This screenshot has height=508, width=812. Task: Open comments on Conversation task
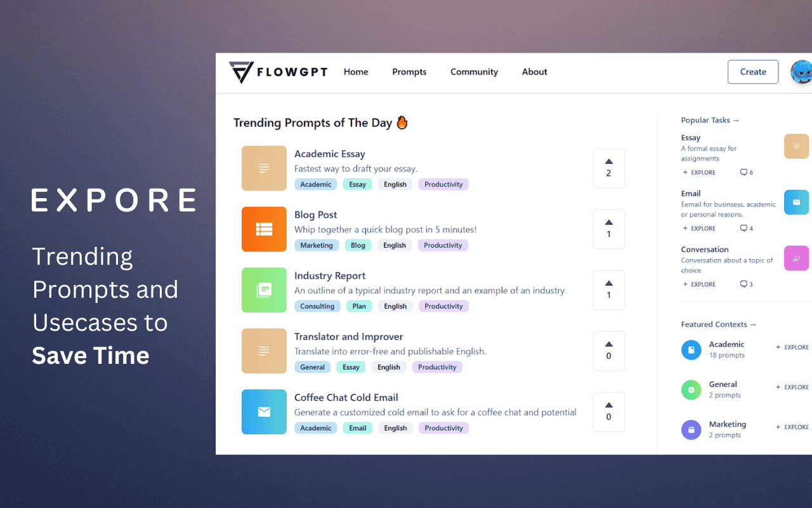pyautogui.click(x=747, y=284)
